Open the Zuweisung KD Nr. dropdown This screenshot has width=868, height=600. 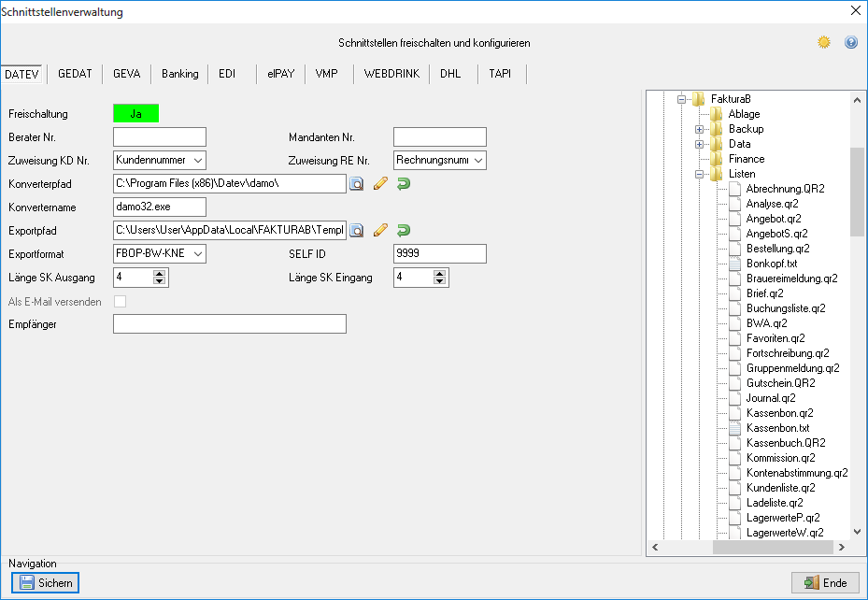198,160
